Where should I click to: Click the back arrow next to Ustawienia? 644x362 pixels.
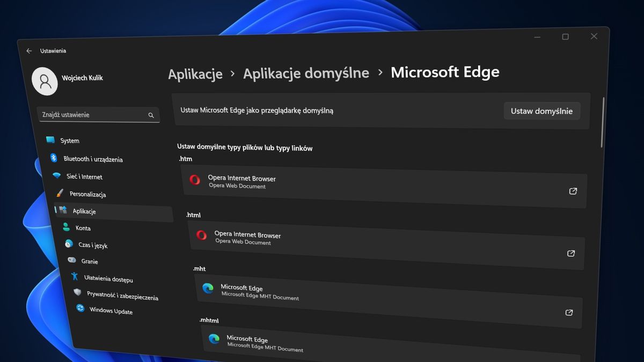28,50
